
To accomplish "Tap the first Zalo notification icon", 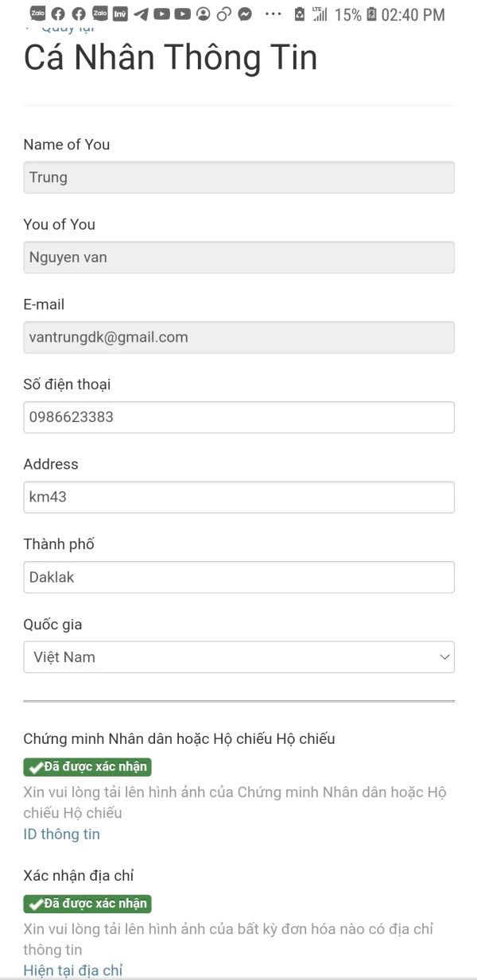I will pos(37,14).
